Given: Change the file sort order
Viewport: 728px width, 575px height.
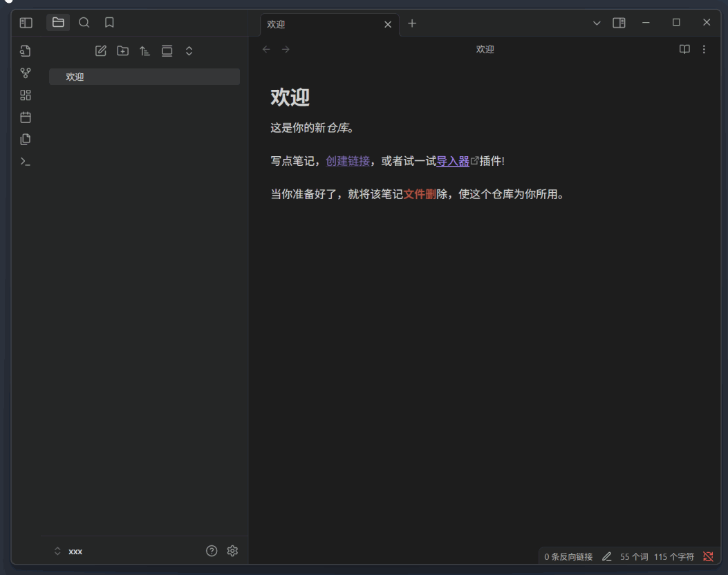Looking at the screenshot, I should coord(145,51).
